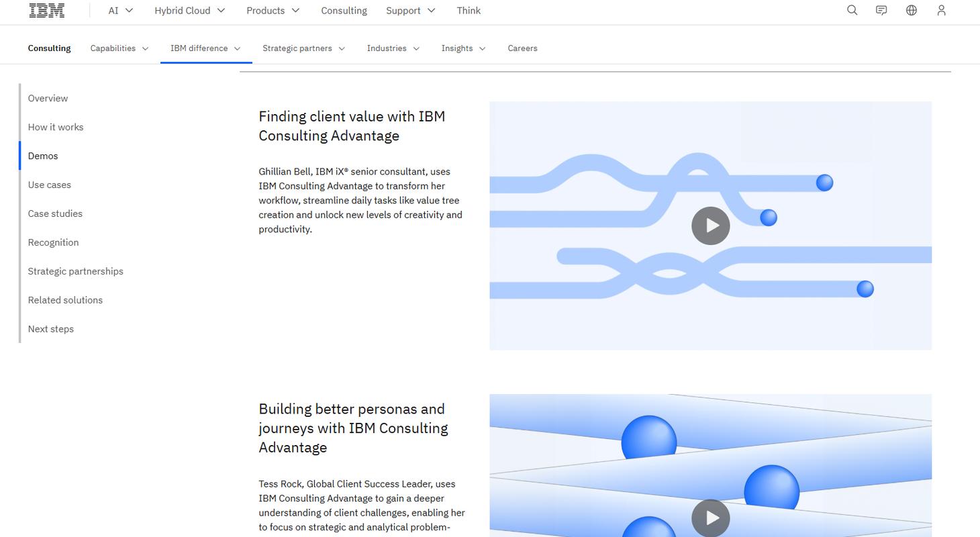Select Demos in the sidebar
The width and height of the screenshot is (980, 537).
(x=43, y=156)
